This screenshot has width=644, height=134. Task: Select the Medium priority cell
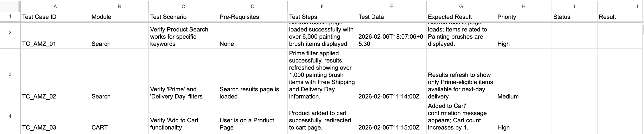pos(524,75)
